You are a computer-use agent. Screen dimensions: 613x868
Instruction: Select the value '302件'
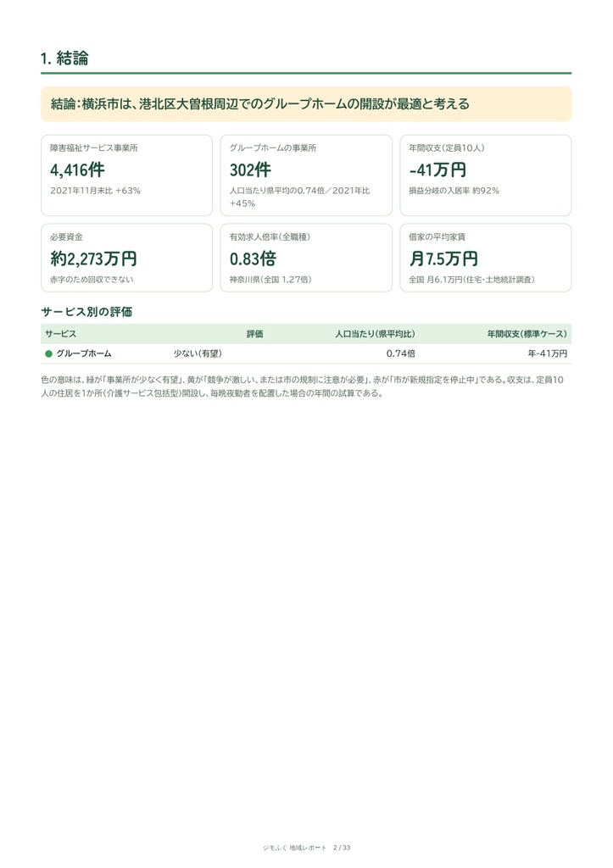250,170
